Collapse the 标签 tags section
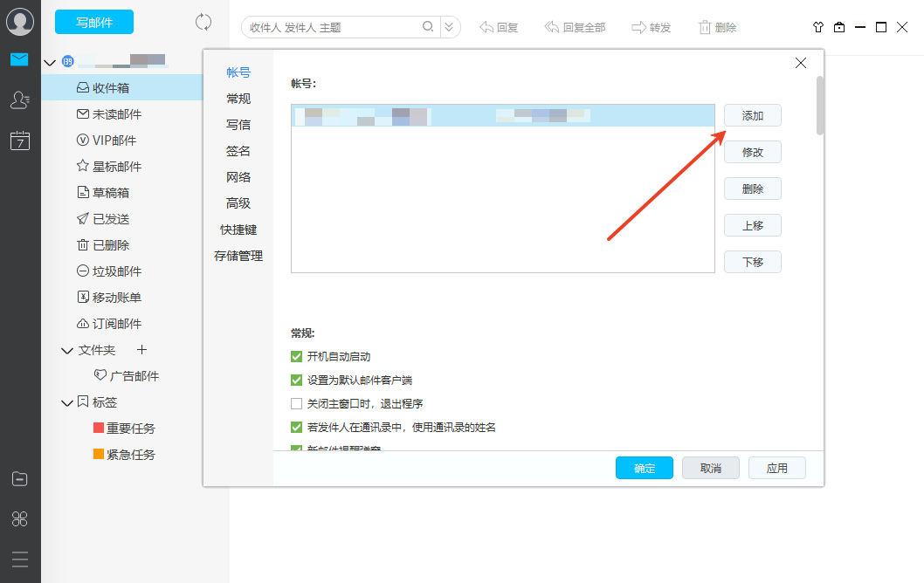The height and width of the screenshot is (583, 924). tap(67, 403)
